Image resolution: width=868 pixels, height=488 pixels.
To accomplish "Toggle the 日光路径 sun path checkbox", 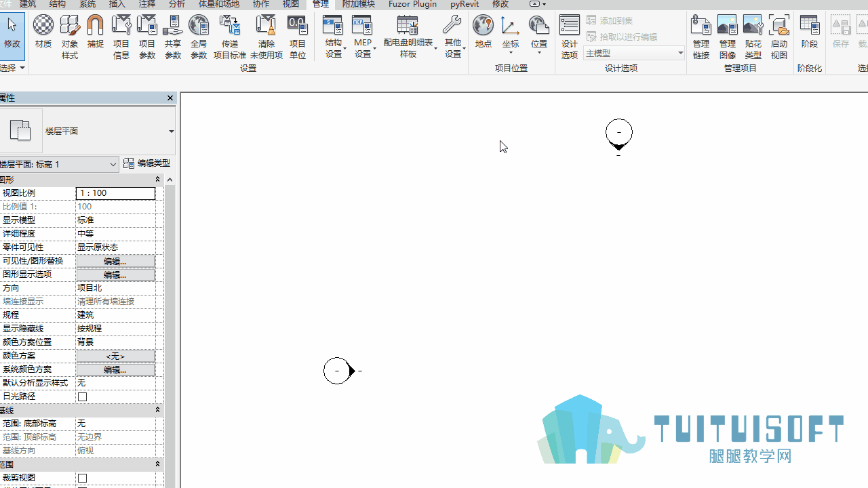I will (82, 396).
